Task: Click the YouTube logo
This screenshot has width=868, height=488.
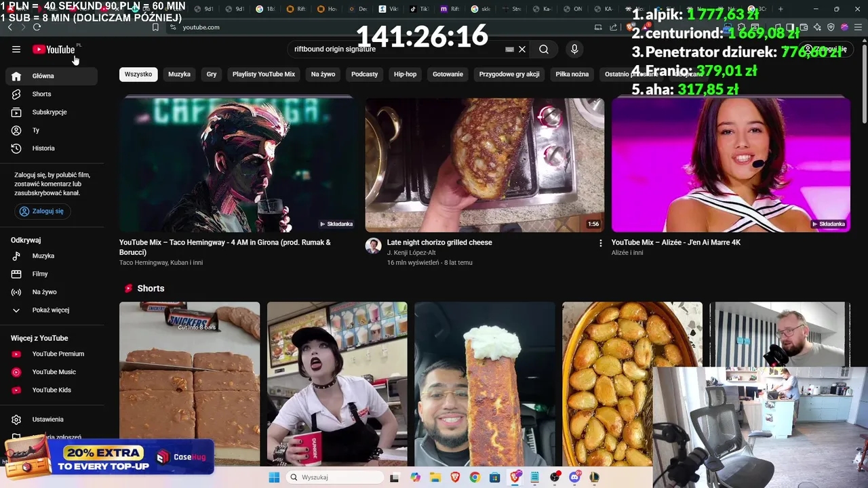Action: [54, 49]
